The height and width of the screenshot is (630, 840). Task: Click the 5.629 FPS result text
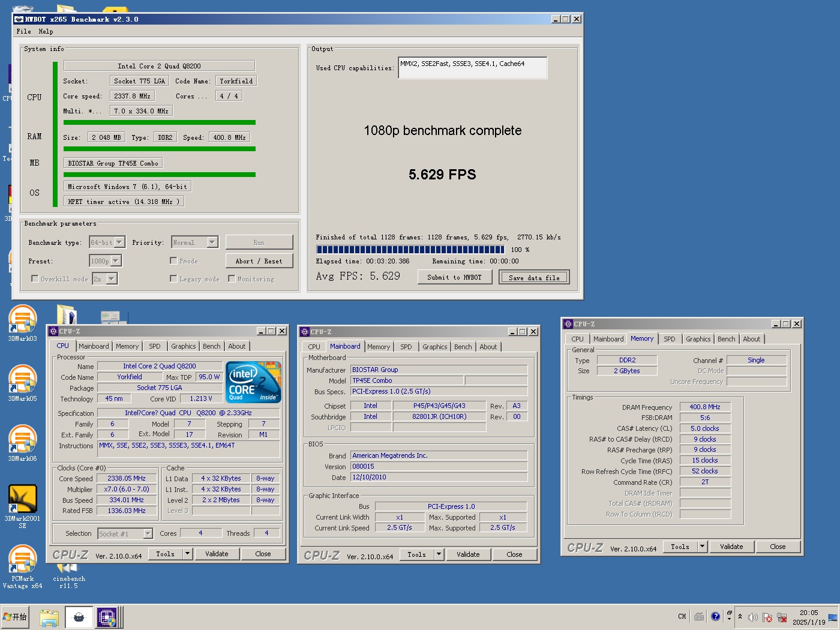[442, 175]
